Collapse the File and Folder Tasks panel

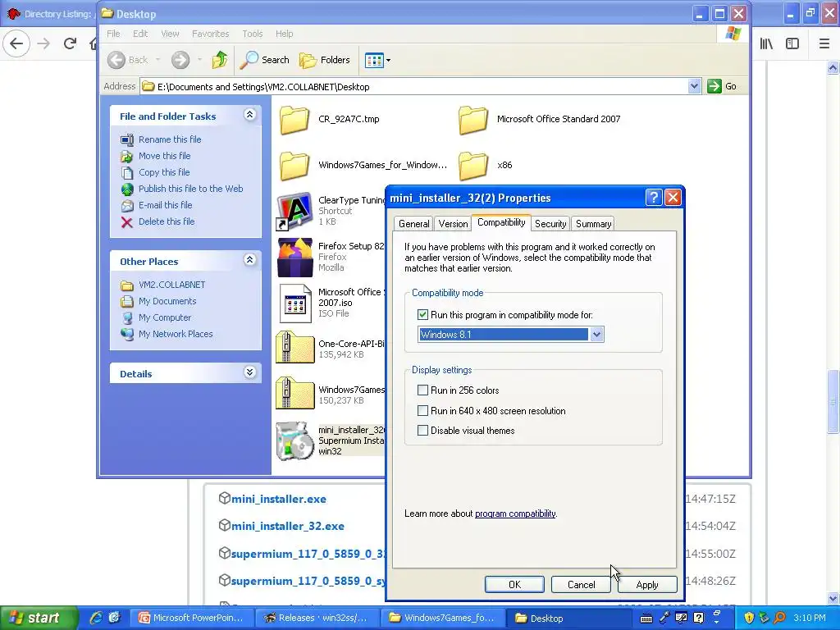pyautogui.click(x=249, y=115)
